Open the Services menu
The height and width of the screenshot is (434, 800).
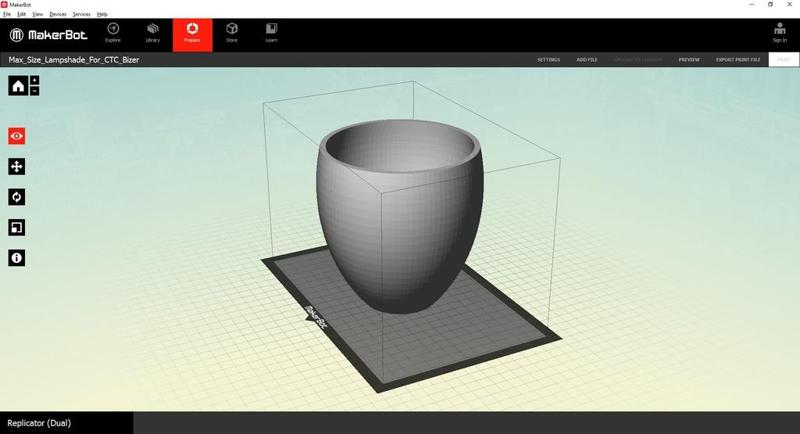click(x=81, y=14)
